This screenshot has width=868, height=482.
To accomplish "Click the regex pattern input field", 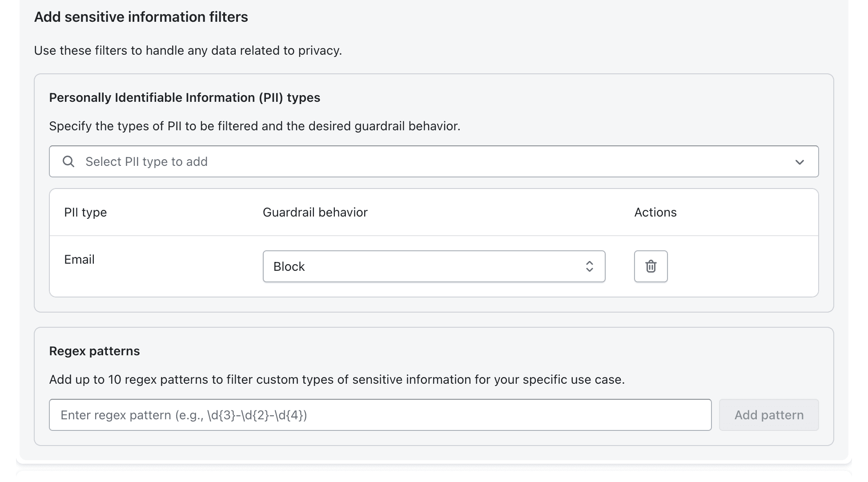I will pos(382,414).
